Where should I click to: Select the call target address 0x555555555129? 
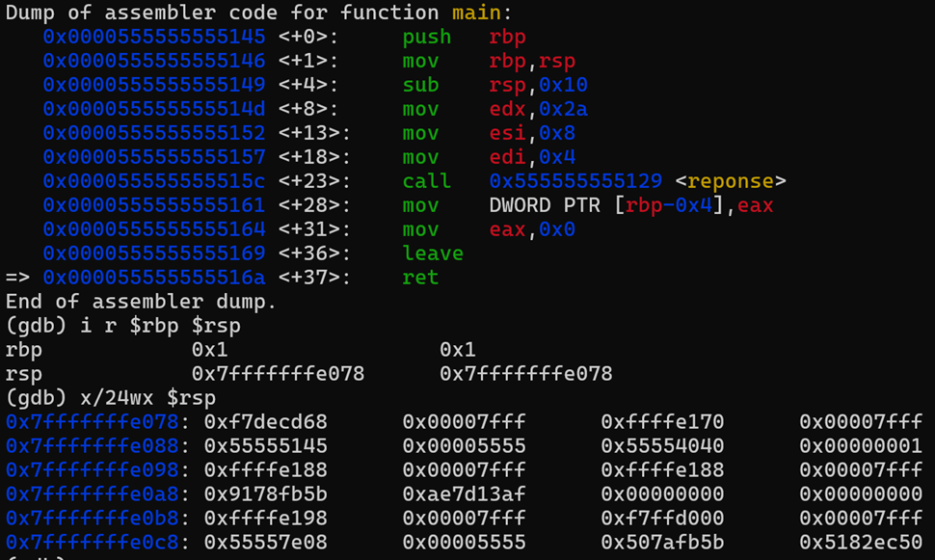click(575, 180)
